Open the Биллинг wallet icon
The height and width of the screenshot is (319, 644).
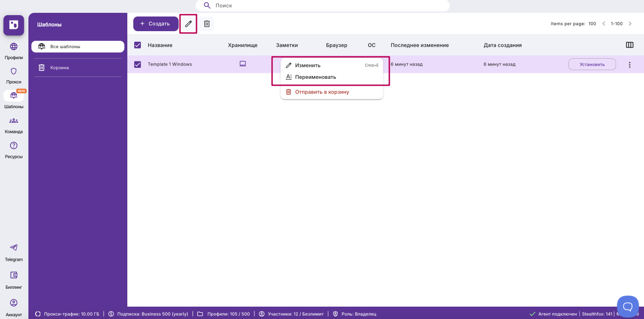(x=14, y=275)
